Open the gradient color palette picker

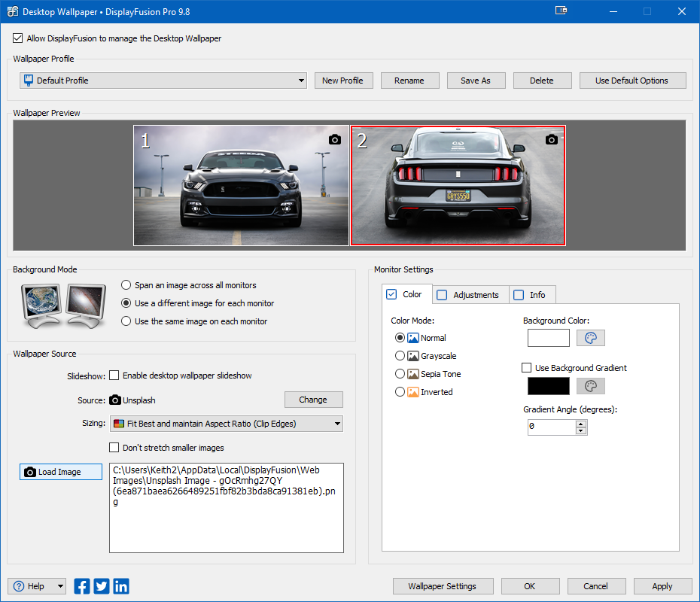pyautogui.click(x=591, y=386)
